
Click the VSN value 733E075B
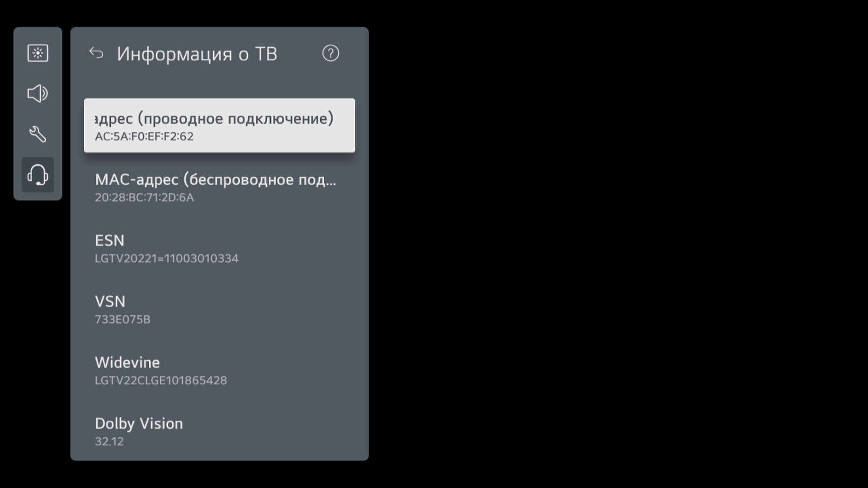click(x=123, y=319)
